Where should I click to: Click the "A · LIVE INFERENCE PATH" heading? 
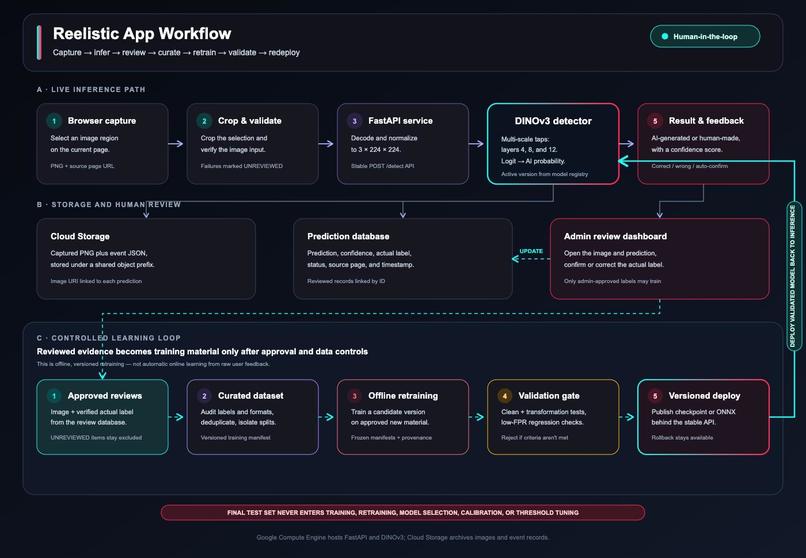tap(91, 89)
